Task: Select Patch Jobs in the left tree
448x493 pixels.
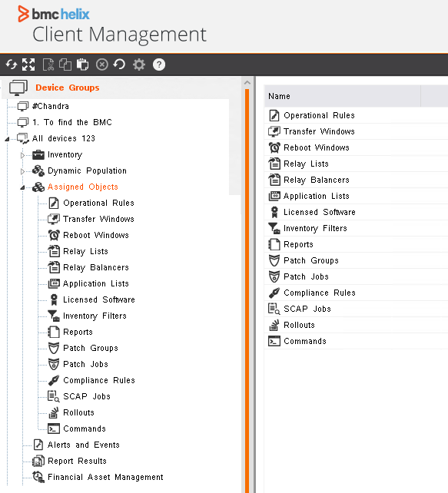Action: (85, 364)
